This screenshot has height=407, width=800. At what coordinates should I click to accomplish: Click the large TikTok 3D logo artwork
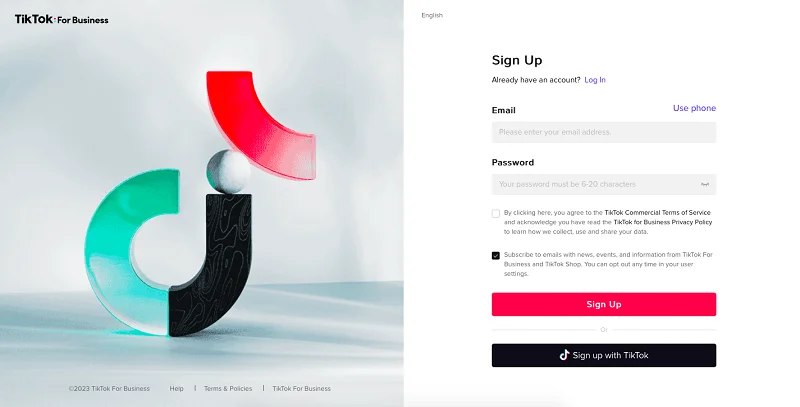coord(200,203)
